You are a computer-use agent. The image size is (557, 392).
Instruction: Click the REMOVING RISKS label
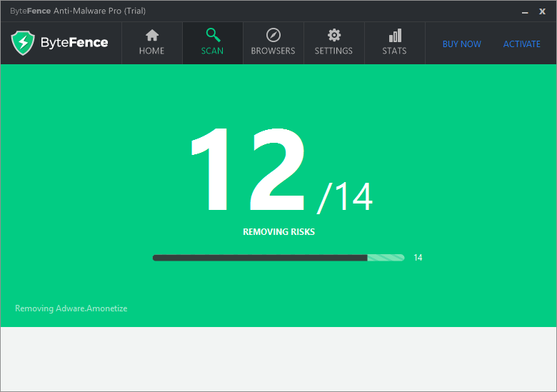pyautogui.click(x=278, y=232)
